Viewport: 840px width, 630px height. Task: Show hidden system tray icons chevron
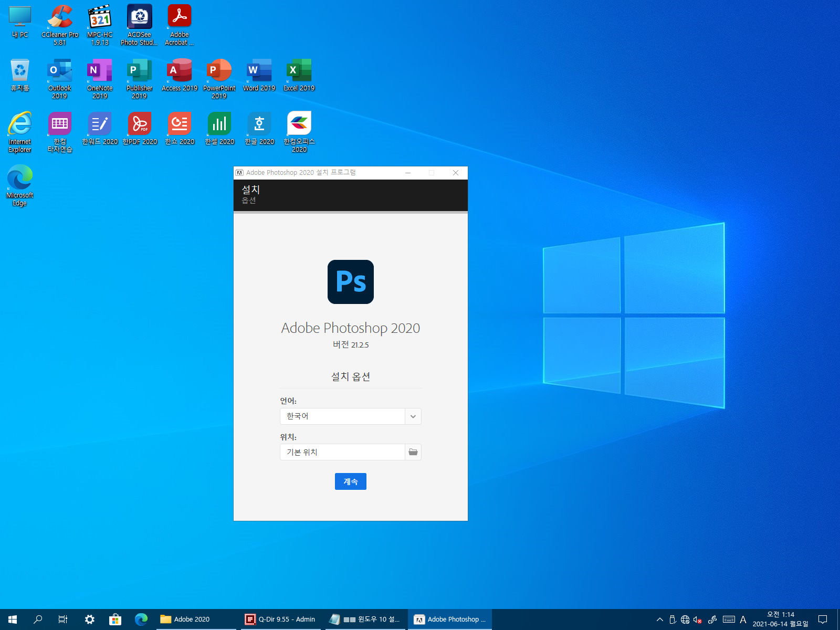point(660,619)
